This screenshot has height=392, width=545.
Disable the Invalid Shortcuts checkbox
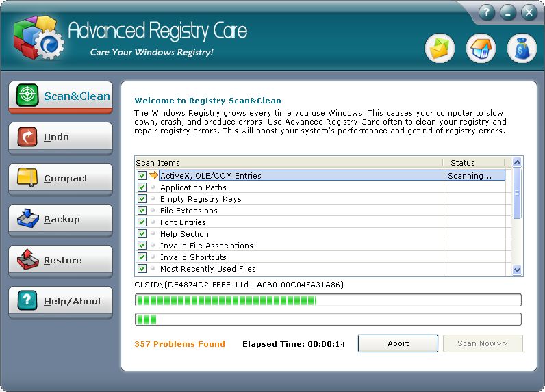click(x=142, y=257)
